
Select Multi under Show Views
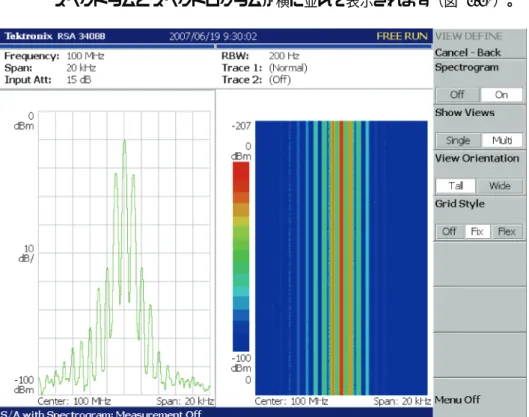click(x=502, y=140)
